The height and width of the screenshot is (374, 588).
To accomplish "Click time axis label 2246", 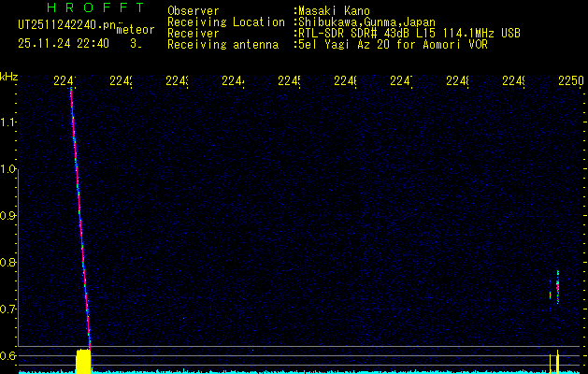I will [345, 80].
